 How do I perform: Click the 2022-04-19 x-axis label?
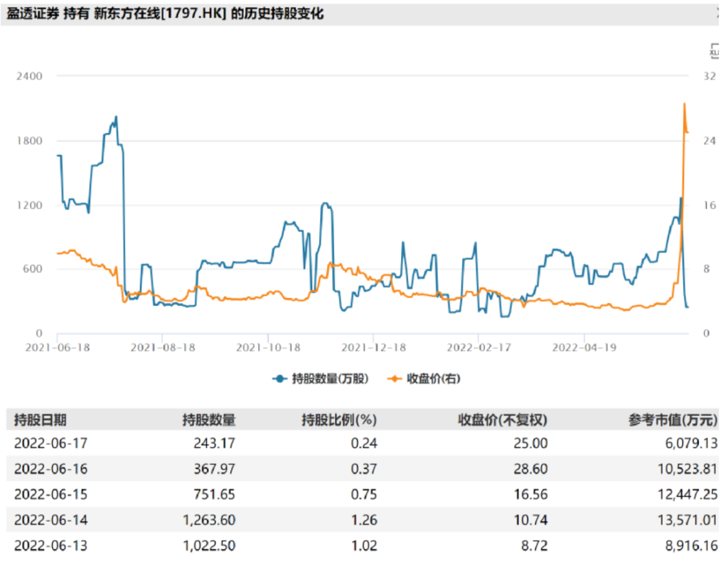pos(584,348)
